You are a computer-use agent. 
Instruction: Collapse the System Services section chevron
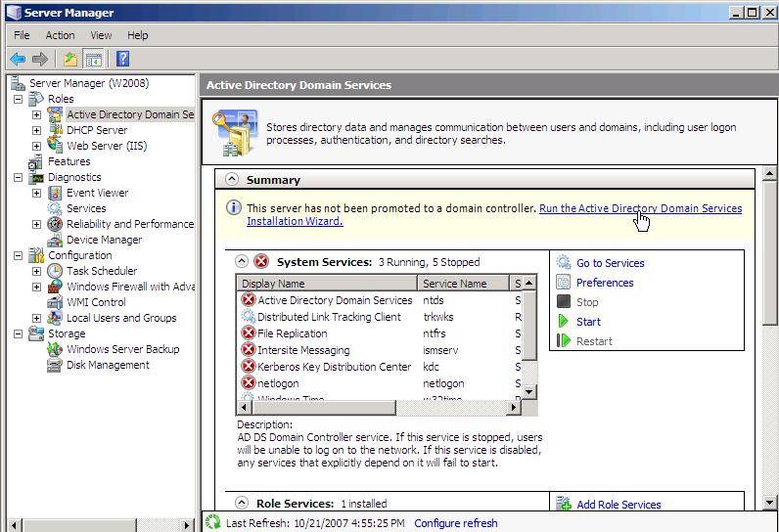242,261
